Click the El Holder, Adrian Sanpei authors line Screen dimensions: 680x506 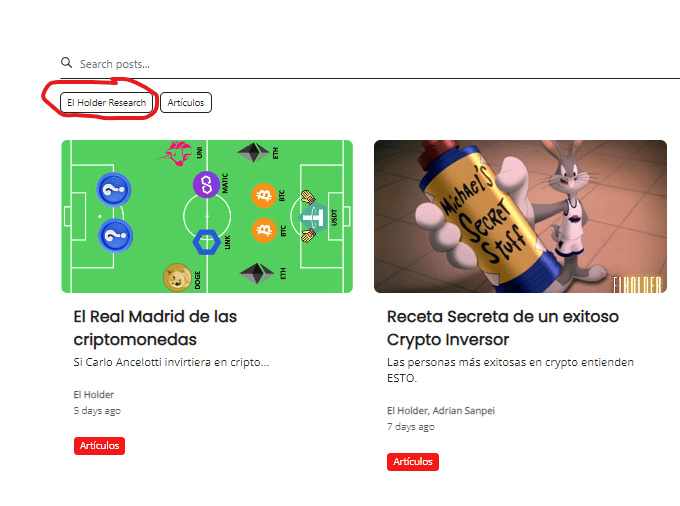click(x=441, y=411)
